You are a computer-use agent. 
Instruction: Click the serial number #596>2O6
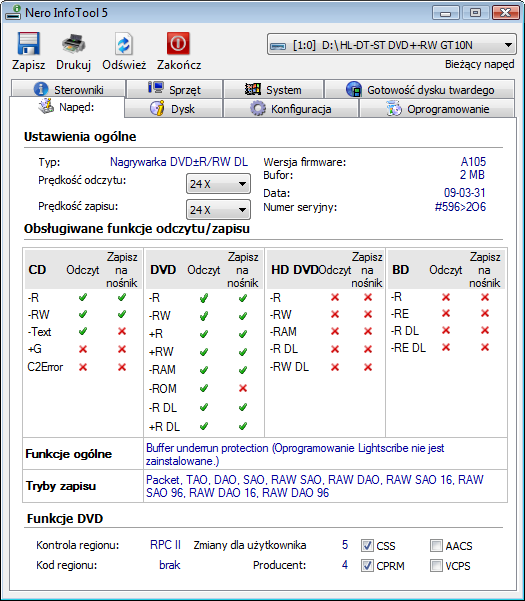(460, 207)
